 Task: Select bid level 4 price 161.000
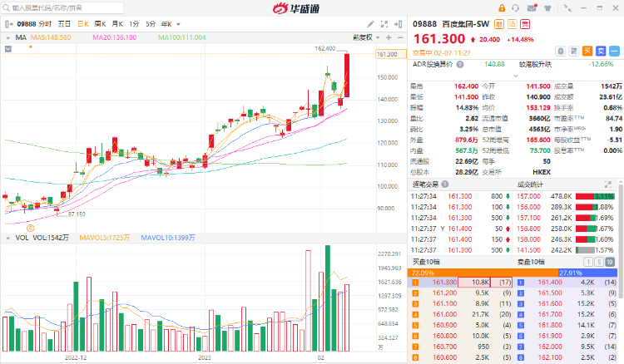click(x=444, y=314)
